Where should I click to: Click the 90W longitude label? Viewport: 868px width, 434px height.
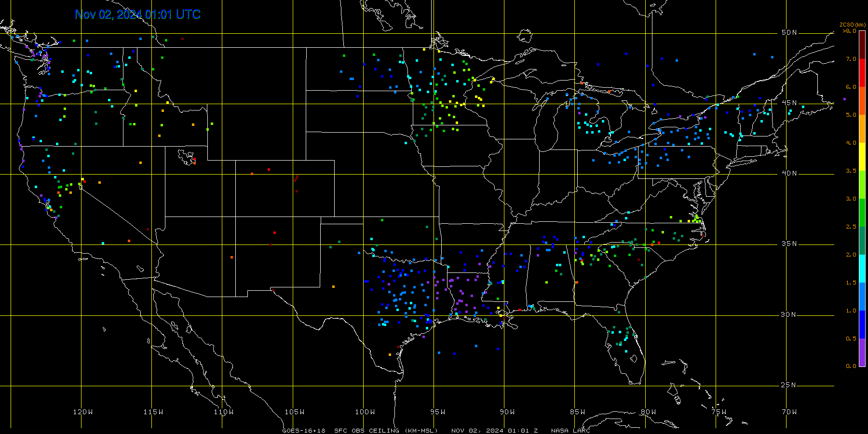point(507,412)
